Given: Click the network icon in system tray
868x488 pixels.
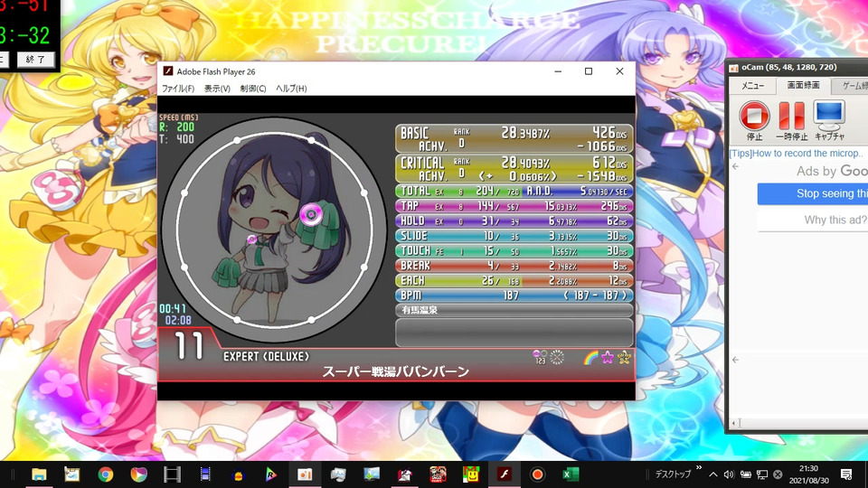Looking at the screenshot, I should tap(762, 474).
